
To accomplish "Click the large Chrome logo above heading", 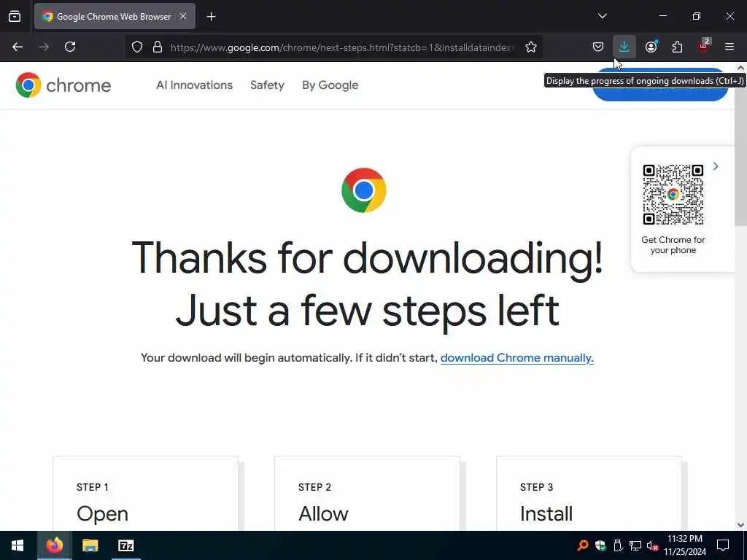I will [363, 190].
